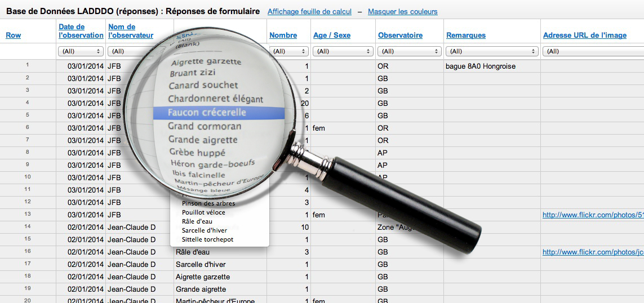The height and width of the screenshot is (303, 644).
Task: Click the bague 8A0 Hongroise remark cell
Action: (480, 66)
